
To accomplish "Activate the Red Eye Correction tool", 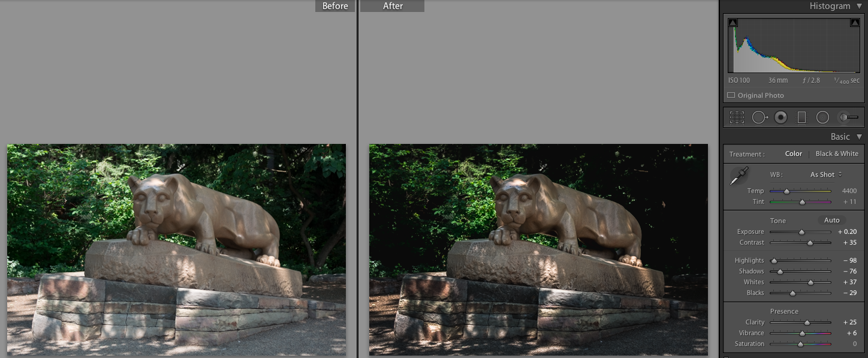I will click(x=780, y=118).
